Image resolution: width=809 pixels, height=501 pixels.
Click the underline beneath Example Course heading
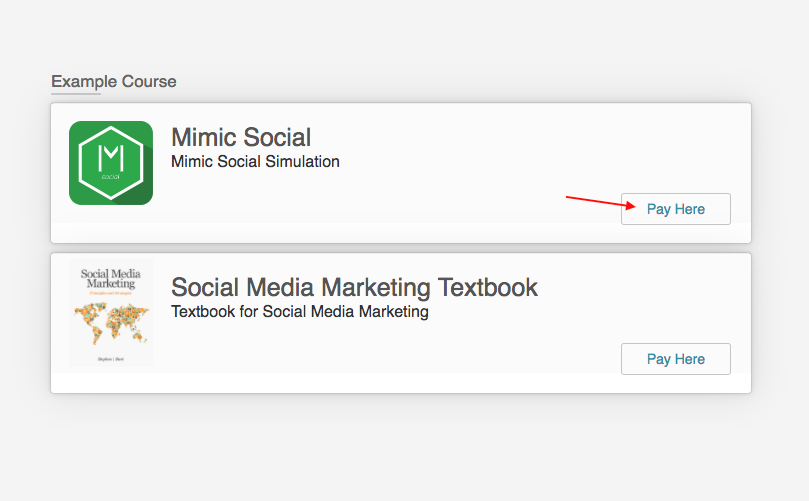pyautogui.click(x=76, y=94)
